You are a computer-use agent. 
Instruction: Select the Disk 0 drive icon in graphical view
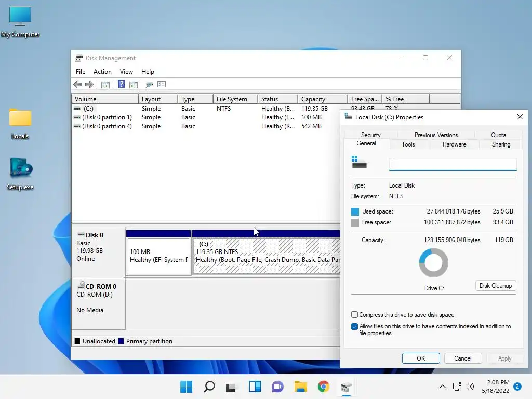tap(81, 234)
